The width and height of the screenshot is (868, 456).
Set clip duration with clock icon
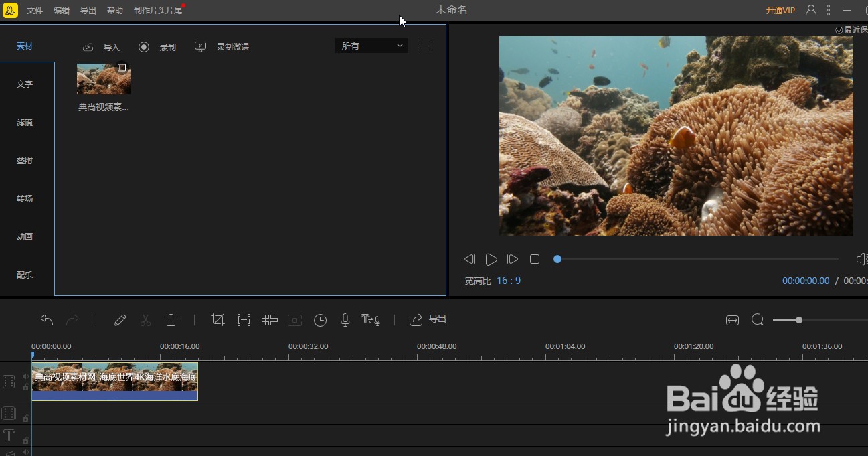321,320
